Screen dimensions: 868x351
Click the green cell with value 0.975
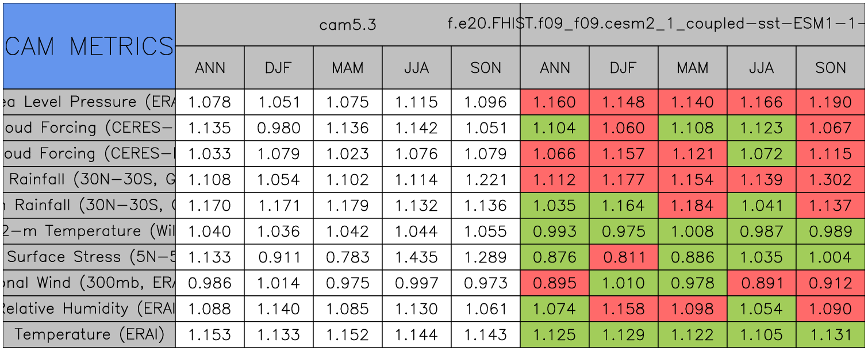point(624,232)
